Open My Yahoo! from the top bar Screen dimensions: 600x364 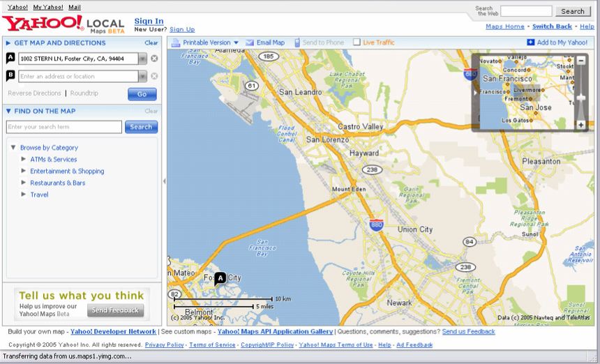click(48, 7)
